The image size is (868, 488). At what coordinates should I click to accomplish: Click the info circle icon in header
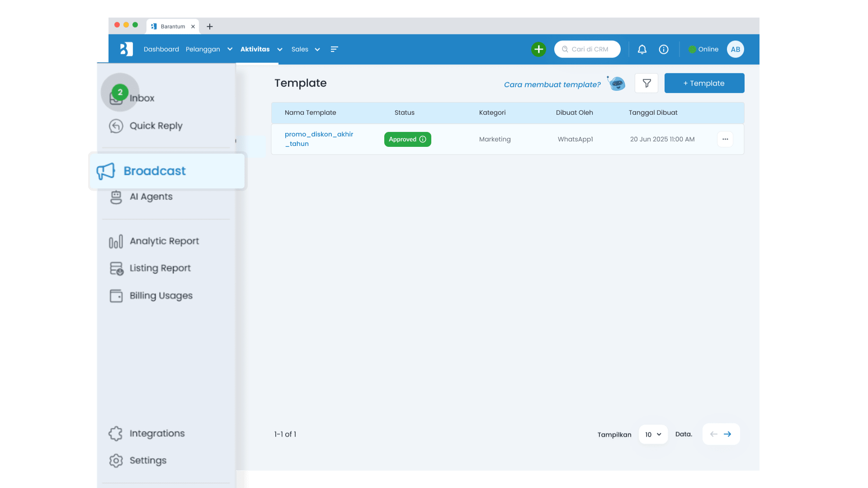[x=664, y=49]
